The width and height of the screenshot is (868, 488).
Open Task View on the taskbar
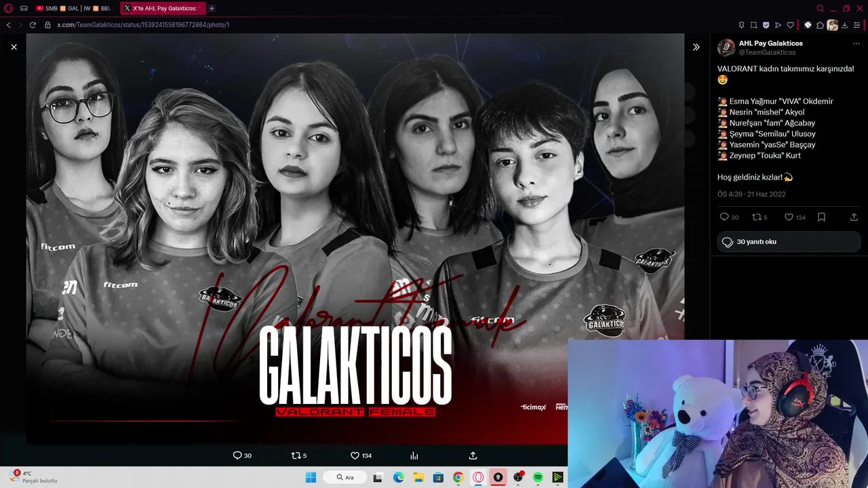pyautogui.click(x=378, y=477)
